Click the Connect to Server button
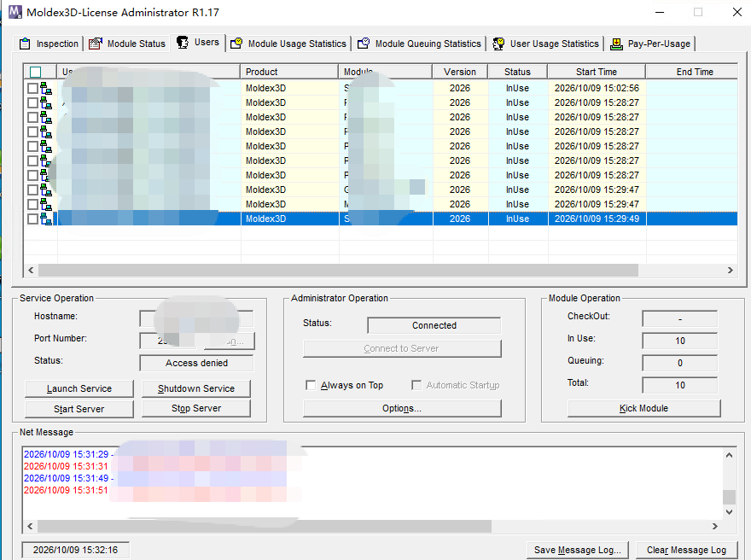751x560 pixels. tap(402, 348)
